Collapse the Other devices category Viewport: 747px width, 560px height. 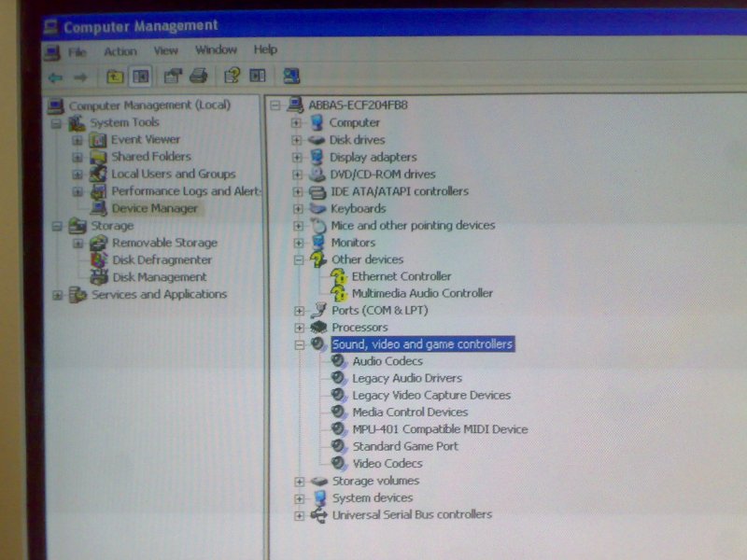tap(298, 260)
